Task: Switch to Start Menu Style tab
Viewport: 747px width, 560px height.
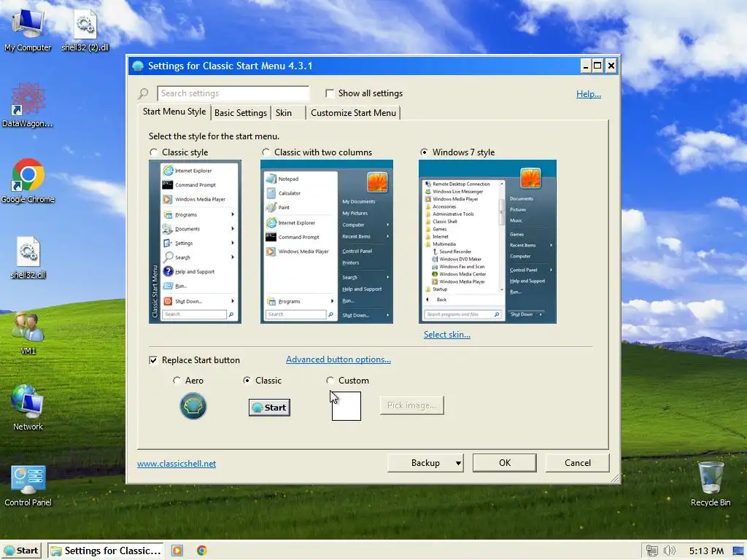Action: (174, 112)
